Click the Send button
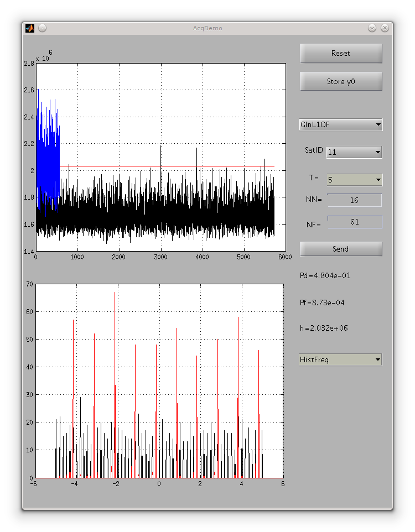This screenshot has width=415, height=532. click(341, 249)
